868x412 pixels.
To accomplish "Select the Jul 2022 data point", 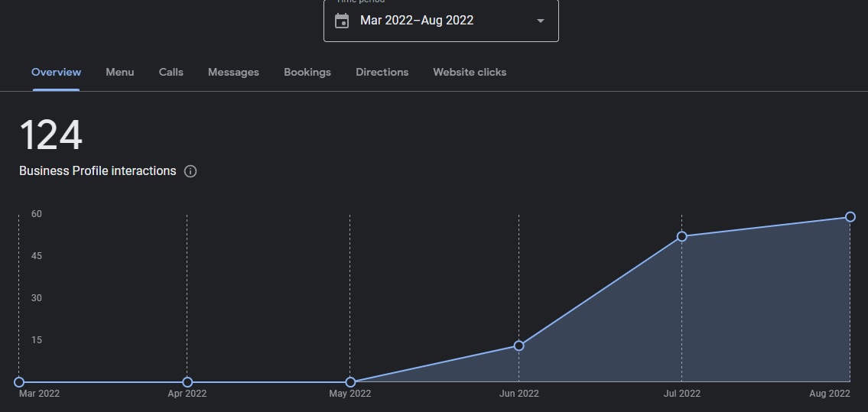I will (x=682, y=236).
